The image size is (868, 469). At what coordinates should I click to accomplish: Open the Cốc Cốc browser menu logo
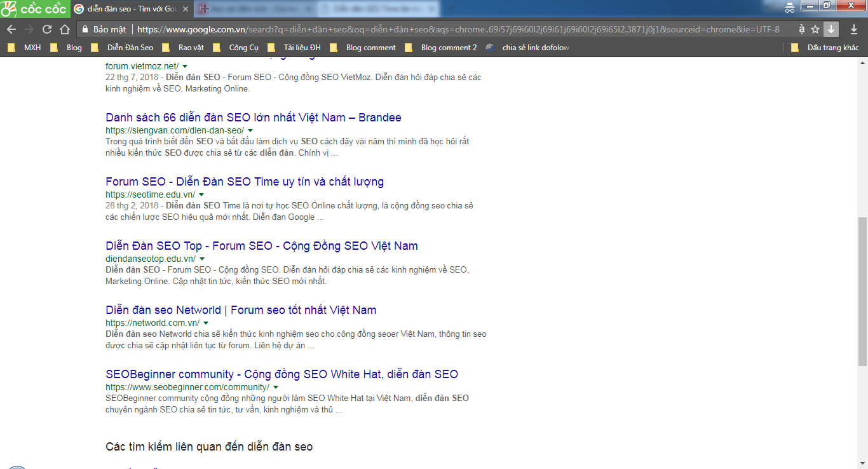34,9
